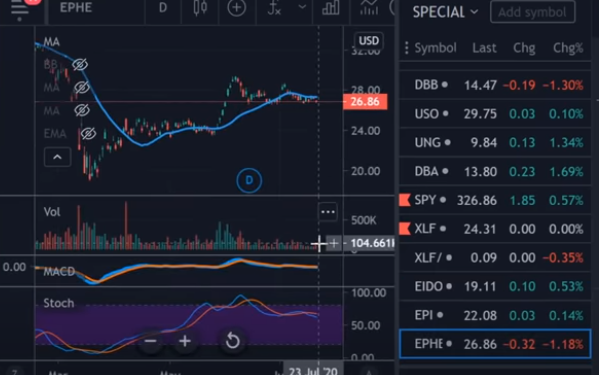Click the 32.00 price axis label
This screenshot has width=599, height=375.
(x=366, y=51)
